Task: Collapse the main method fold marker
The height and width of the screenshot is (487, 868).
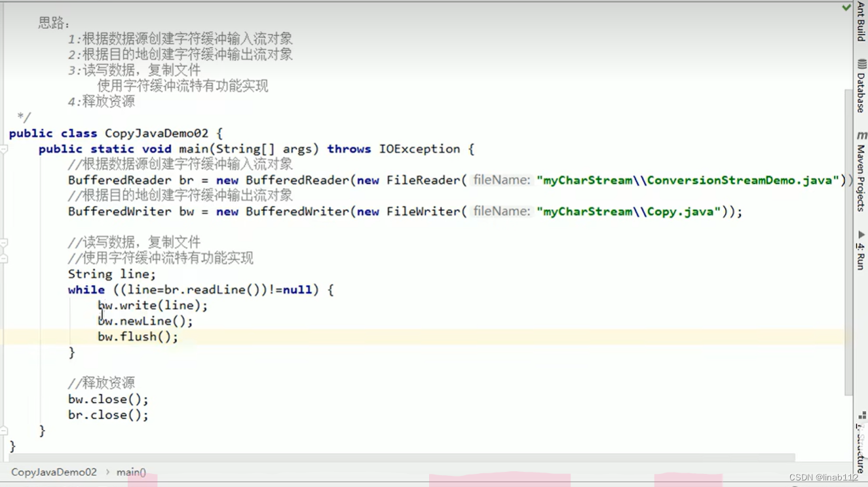Action: point(3,149)
